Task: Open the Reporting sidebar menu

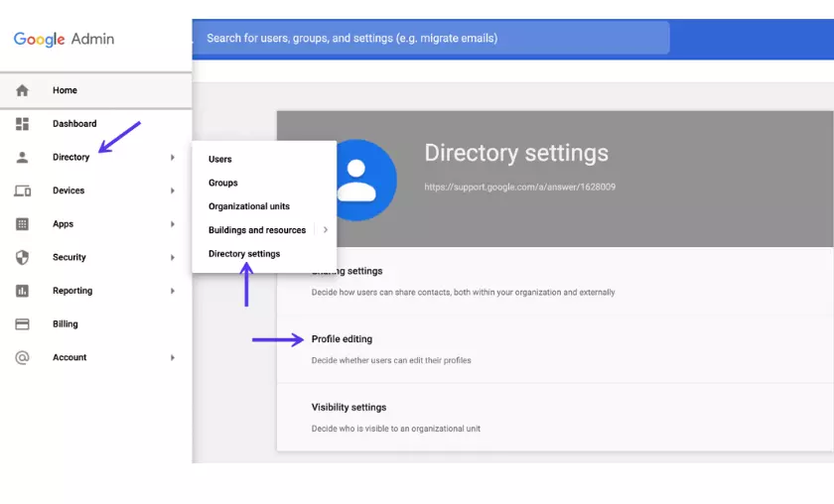Action: tap(95, 291)
